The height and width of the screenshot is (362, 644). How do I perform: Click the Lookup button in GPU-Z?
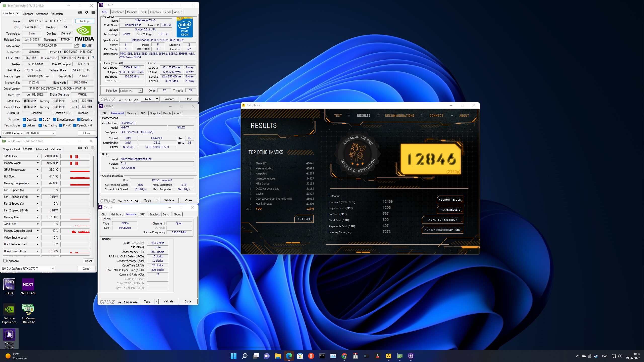tap(85, 21)
